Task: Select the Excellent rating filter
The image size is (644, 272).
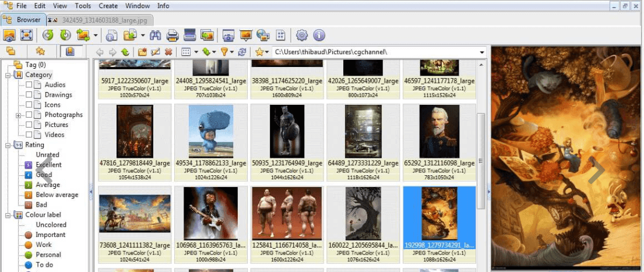Action: click(48, 165)
